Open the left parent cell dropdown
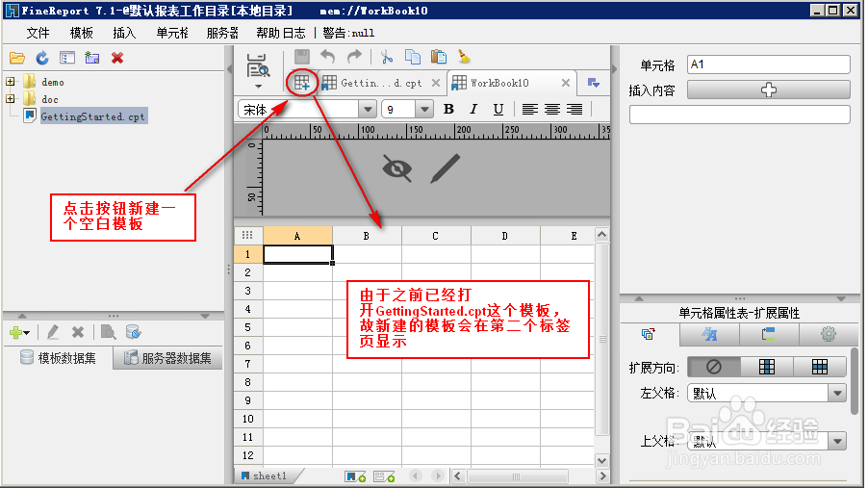This screenshot has width=868, height=488. [x=837, y=394]
